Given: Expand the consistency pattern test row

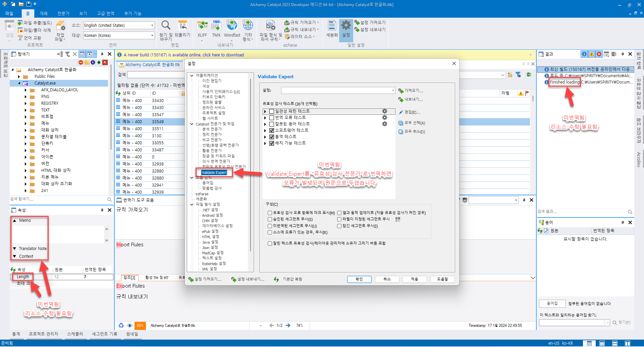Looking at the screenshot, I should pos(265,111).
